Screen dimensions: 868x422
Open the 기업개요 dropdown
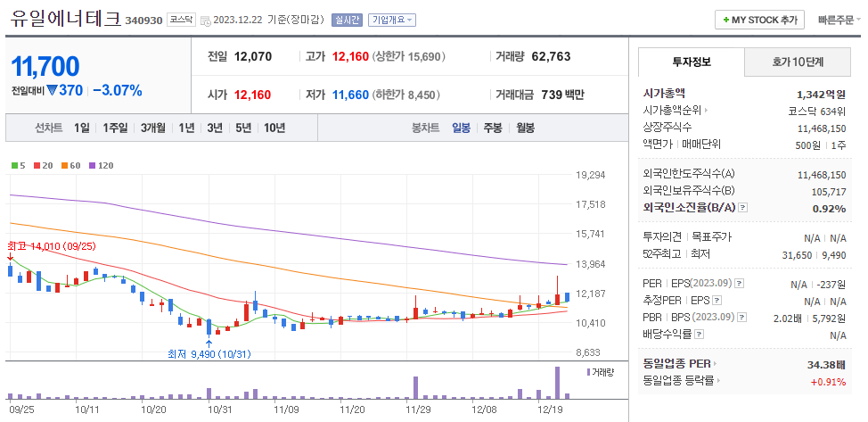(x=392, y=21)
